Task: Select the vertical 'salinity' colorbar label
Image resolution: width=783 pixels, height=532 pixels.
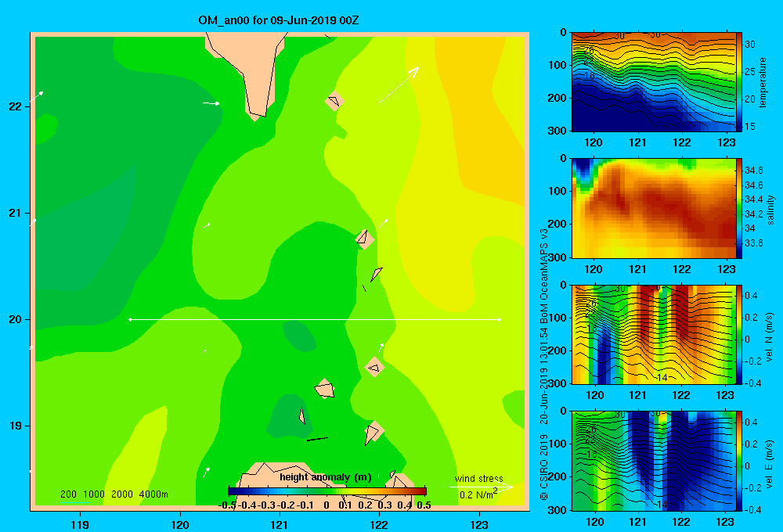Action: pyautogui.click(x=770, y=210)
